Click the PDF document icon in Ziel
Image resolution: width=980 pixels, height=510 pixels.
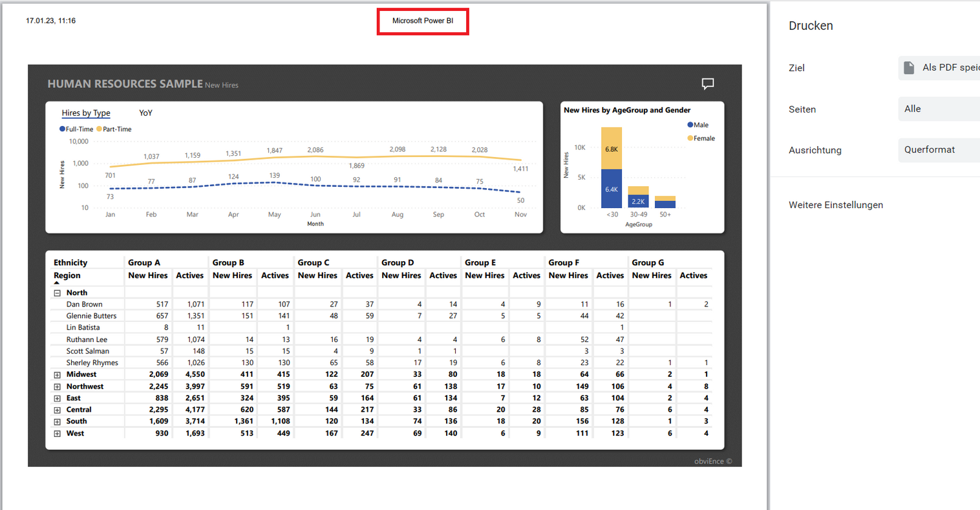[x=909, y=68]
